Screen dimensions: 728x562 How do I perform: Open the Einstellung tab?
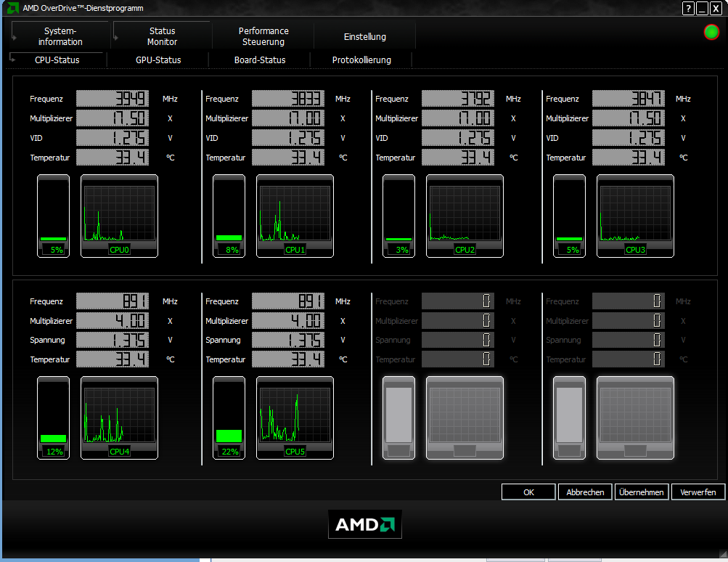(365, 37)
